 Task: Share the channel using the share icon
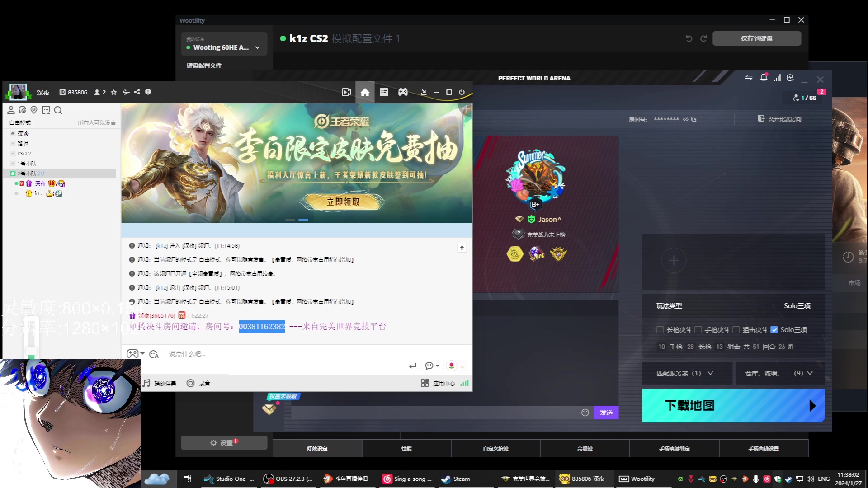[x=137, y=92]
